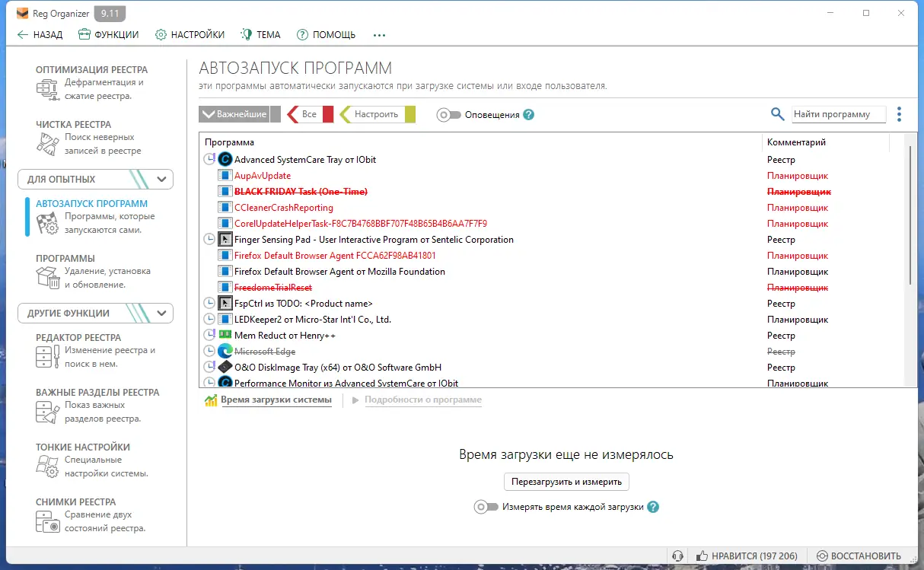Open the ПОМОЩЬ menu

pyautogui.click(x=326, y=35)
